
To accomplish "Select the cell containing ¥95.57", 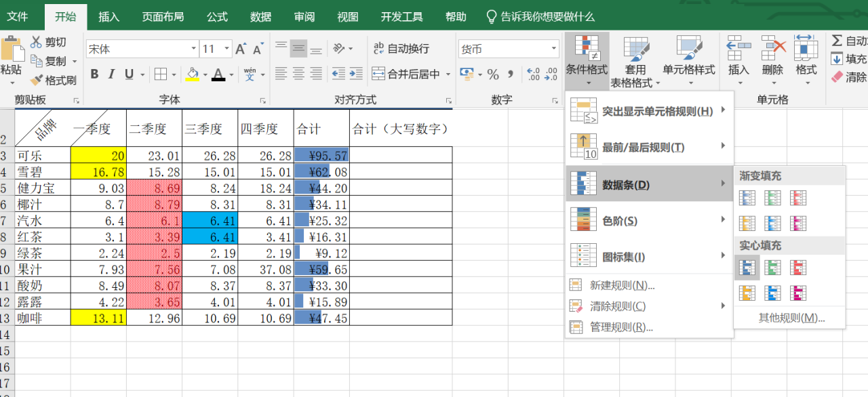I will [x=321, y=155].
